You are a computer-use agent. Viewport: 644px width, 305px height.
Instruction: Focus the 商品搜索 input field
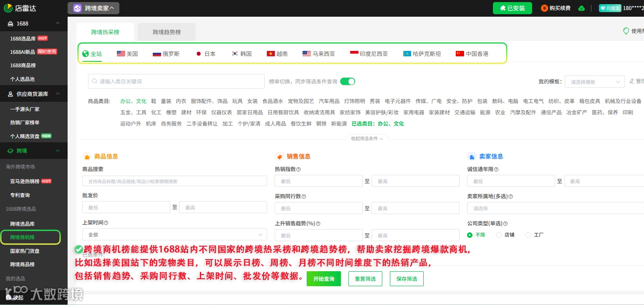[x=174, y=181]
